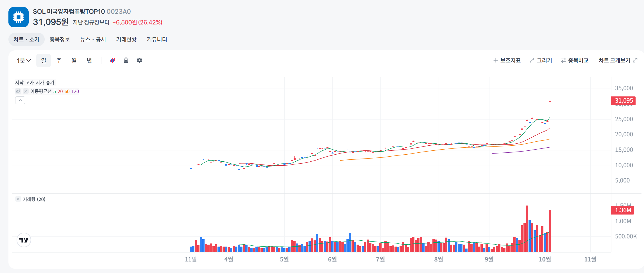The width and height of the screenshot is (644, 273).
Task: Open the 뉴스 · 공시 tab
Action: tap(93, 39)
